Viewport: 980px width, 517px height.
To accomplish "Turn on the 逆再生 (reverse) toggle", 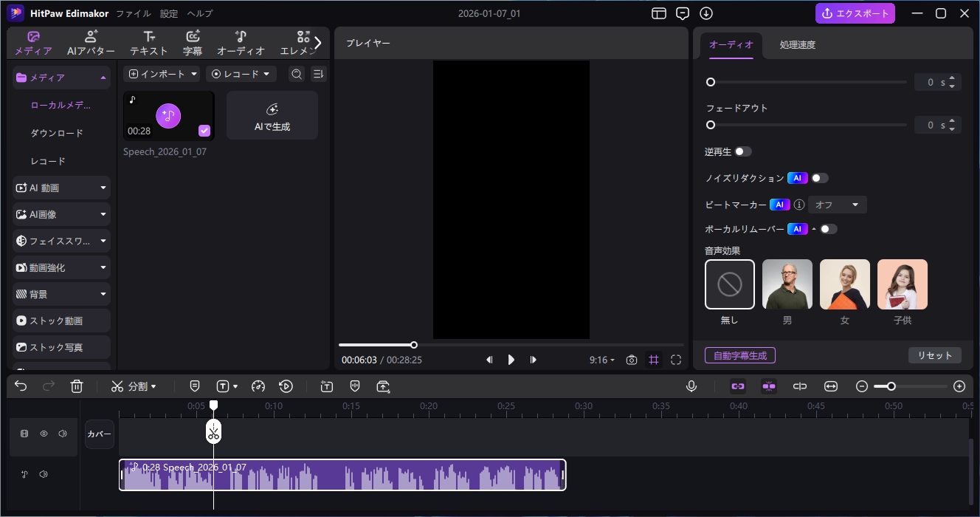I will click(745, 151).
